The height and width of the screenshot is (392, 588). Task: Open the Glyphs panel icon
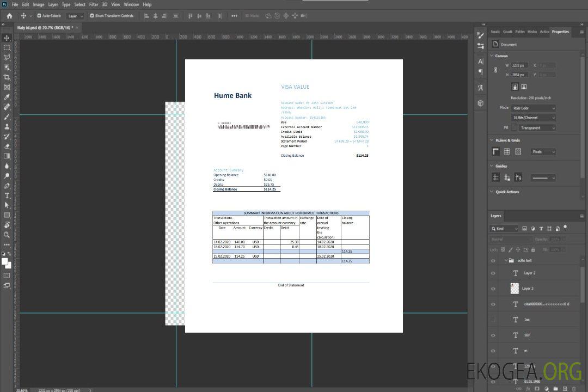click(481, 88)
